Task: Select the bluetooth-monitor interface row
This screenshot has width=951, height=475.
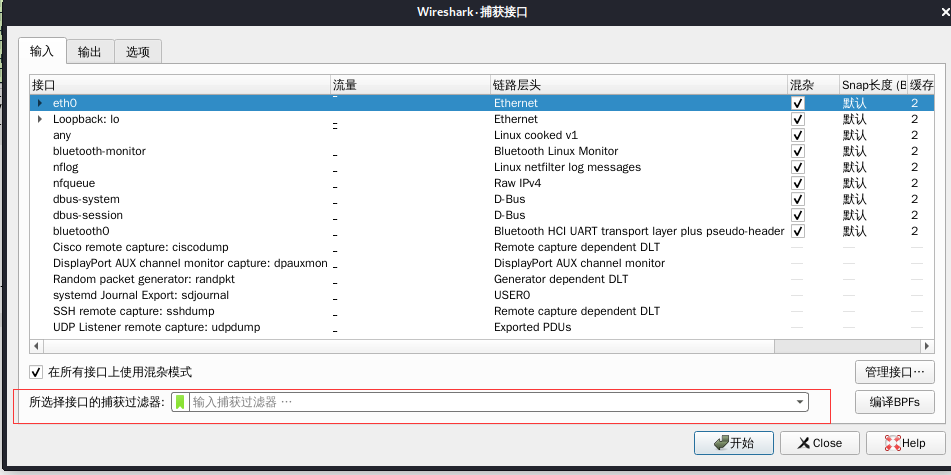Action: (x=99, y=151)
